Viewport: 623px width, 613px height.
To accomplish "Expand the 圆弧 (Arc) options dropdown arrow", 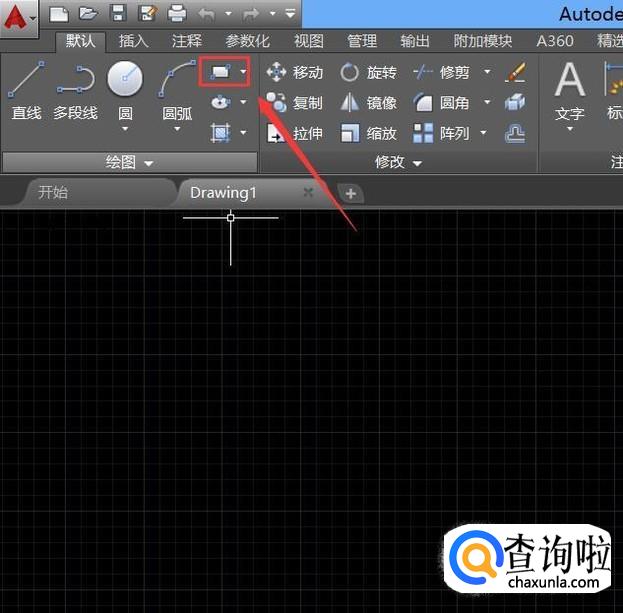I will coord(177,129).
